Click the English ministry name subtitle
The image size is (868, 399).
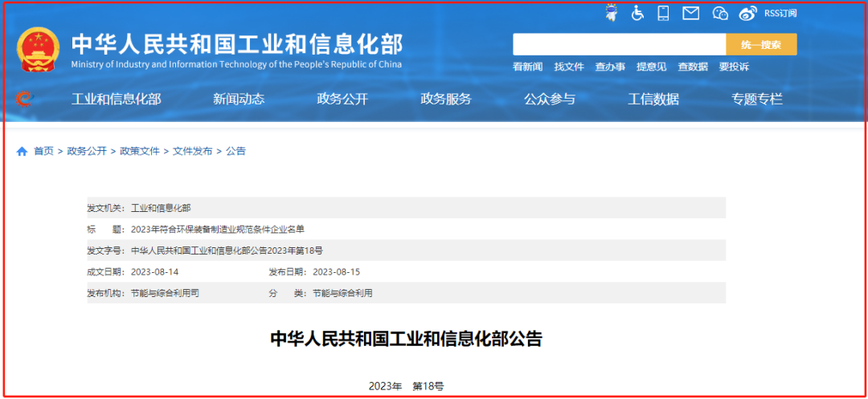pos(236,64)
